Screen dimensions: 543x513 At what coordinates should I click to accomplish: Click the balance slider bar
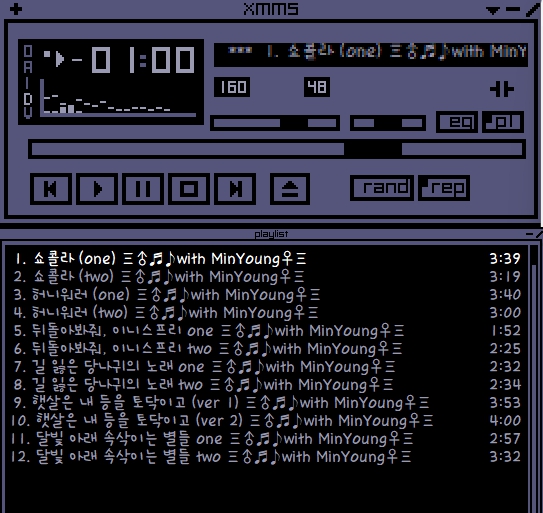pyautogui.click(x=388, y=123)
